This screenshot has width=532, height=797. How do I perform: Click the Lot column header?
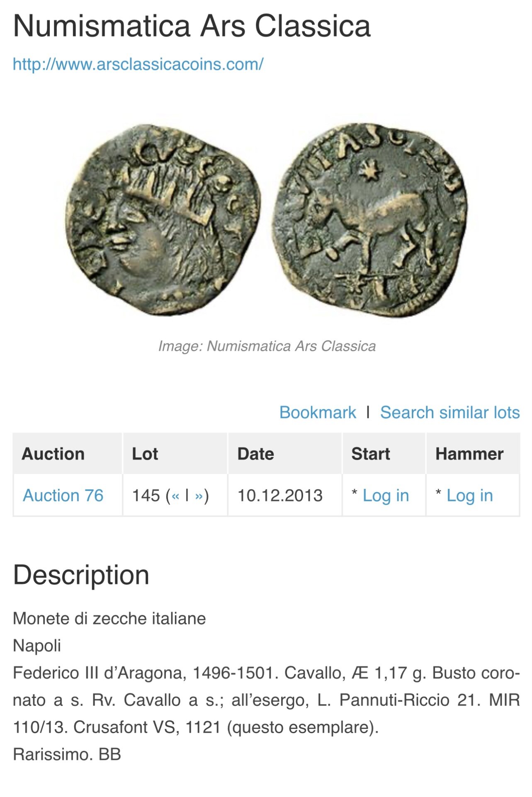pyautogui.click(x=145, y=454)
